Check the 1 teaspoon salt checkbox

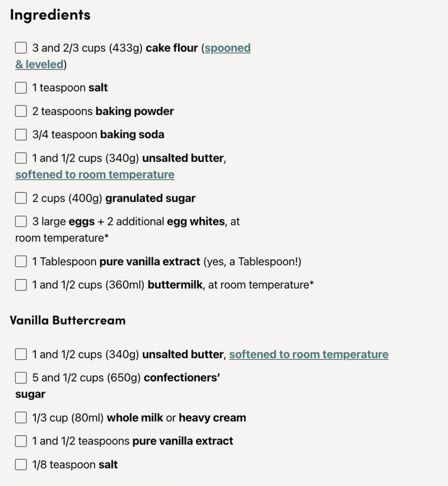(x=21, y=87)
